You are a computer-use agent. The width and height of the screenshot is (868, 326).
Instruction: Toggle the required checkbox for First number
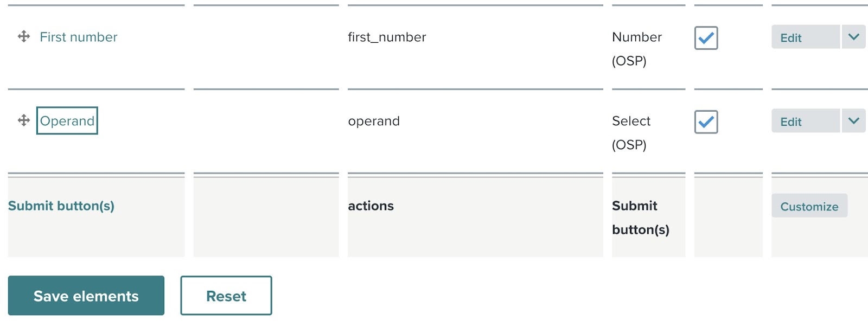706,38
